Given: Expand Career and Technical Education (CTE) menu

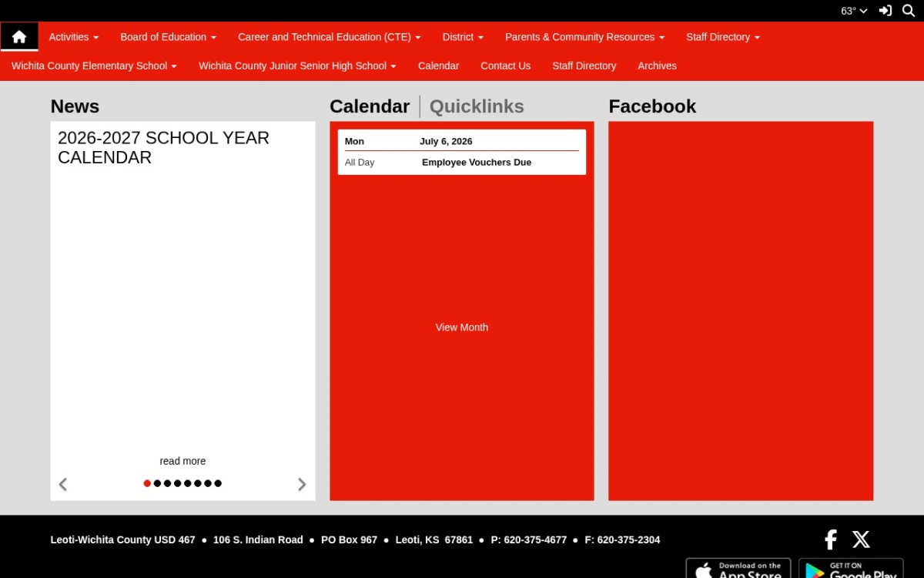Looking at the screenshot, I should coord(330,37).
